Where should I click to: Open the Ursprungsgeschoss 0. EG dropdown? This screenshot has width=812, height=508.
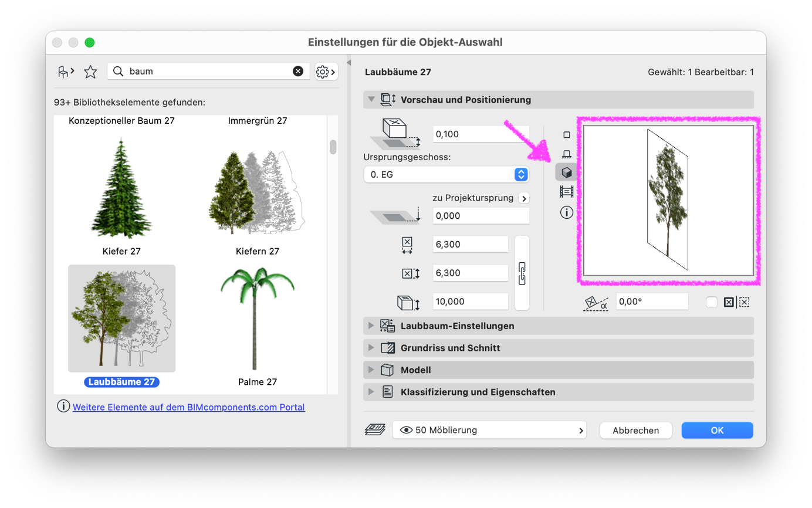pyautogui.click(x=446, y=174)
